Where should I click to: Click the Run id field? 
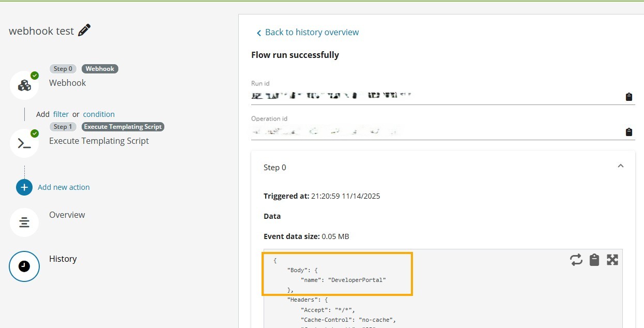[x=434, y=96]
